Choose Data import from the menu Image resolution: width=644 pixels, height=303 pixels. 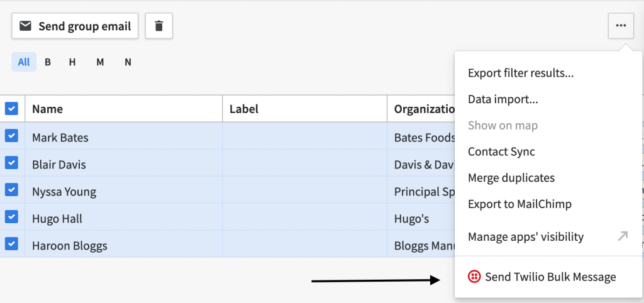[502, 99]
